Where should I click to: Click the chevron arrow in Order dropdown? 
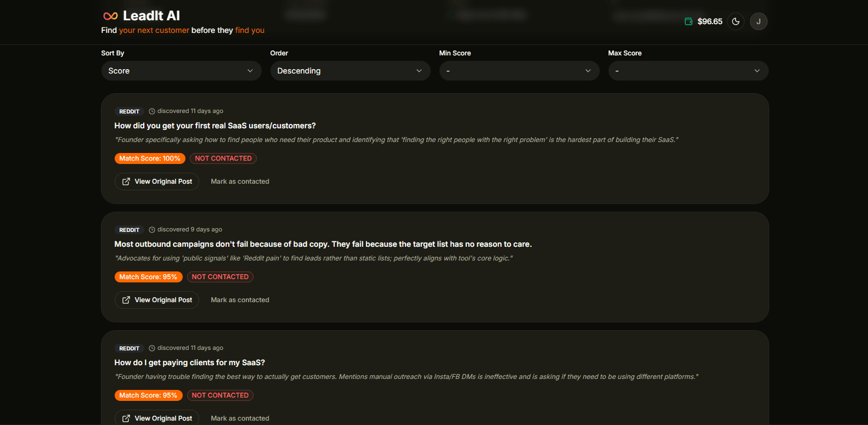[x=419, y=71]
